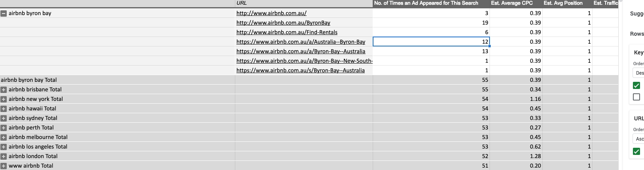Uncheck the checkbox in the URL section

(636, 151)
